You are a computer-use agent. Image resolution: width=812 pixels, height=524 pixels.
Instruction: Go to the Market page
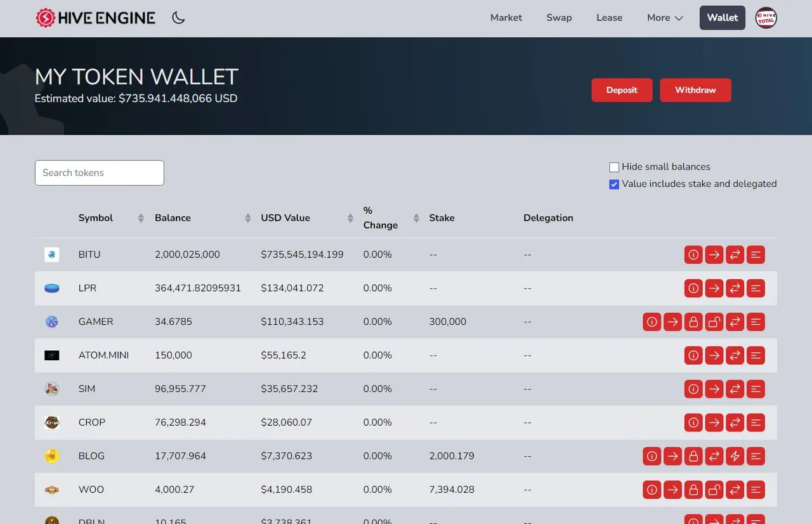[x=506, y=18]
